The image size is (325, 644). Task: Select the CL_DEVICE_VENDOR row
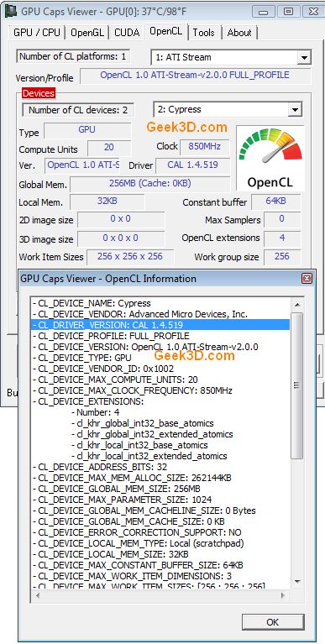(160, 314)
